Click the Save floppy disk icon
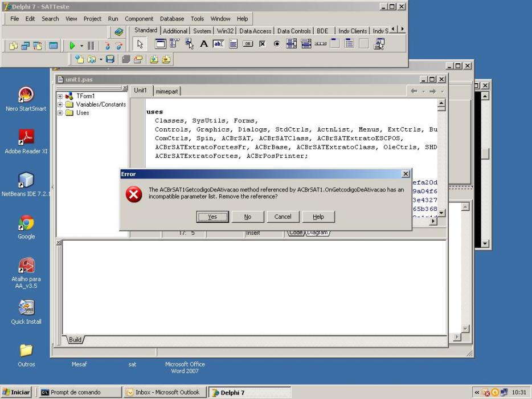Viewport: 532px width, 399px height. click(110, 59)
